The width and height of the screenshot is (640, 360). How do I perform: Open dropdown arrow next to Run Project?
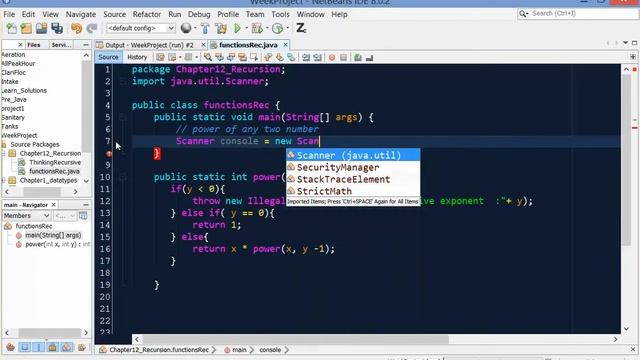(246, 28)
